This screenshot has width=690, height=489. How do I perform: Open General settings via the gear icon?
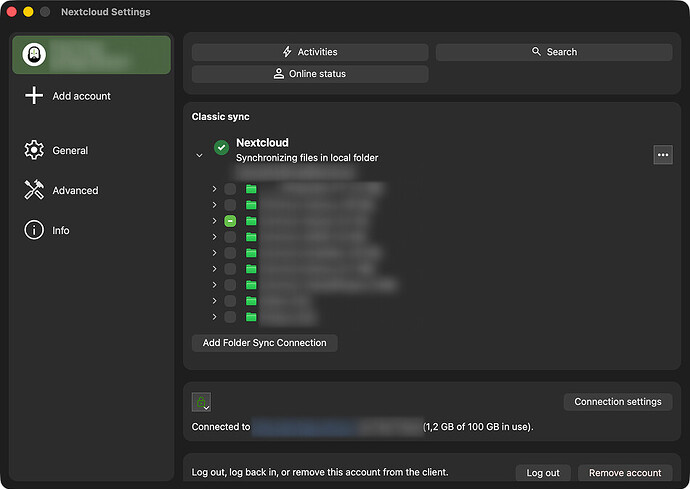point(34,150)
